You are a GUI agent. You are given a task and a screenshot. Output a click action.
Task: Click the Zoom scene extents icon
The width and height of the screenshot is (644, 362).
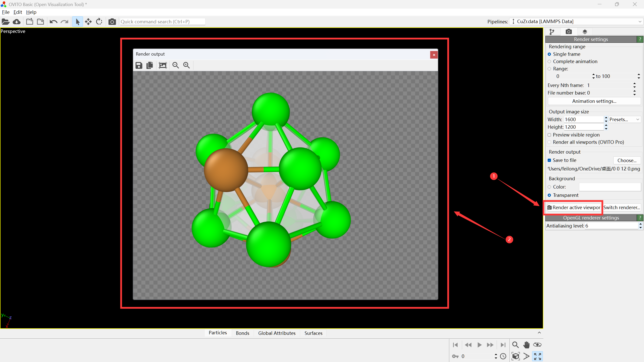tap(515, 356)
